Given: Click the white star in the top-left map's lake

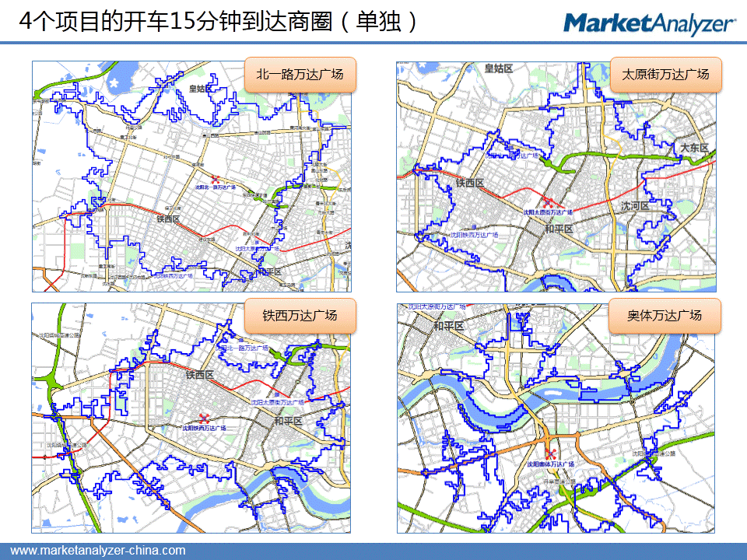Looking at the screenshot, I should (x=114, y=82).
